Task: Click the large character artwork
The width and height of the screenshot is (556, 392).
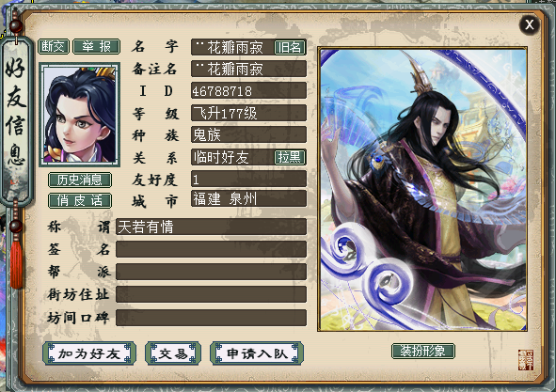Action: [422, 189]
